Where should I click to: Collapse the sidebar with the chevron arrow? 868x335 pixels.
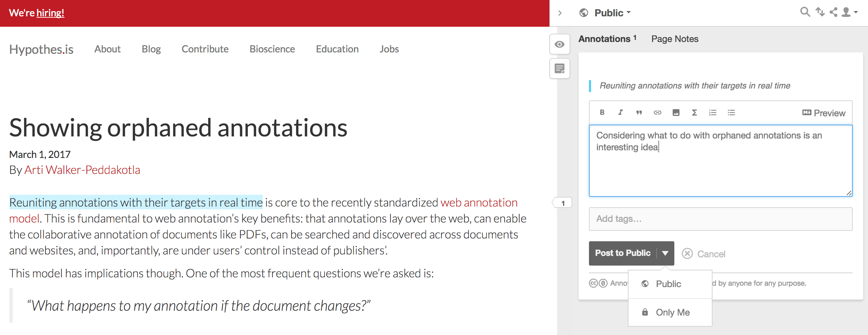pos(560,13)
